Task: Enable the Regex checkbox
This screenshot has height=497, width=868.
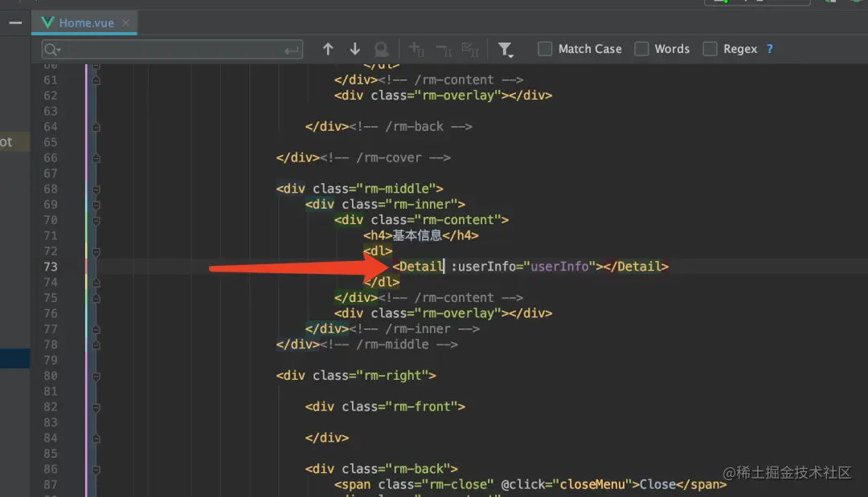Action: click(710, 49)
